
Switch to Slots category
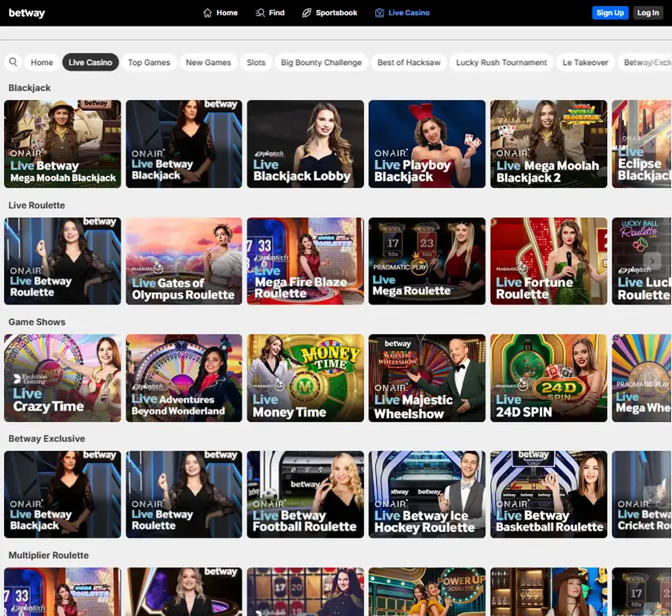[256, 62]
